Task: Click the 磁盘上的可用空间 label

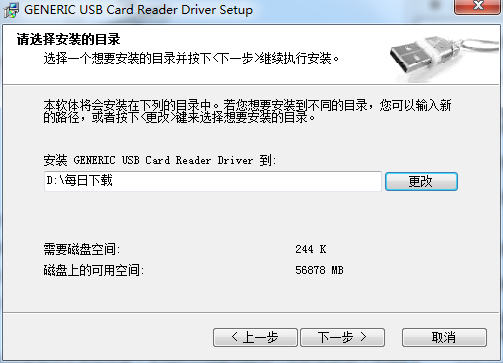Action: (94, 270)
